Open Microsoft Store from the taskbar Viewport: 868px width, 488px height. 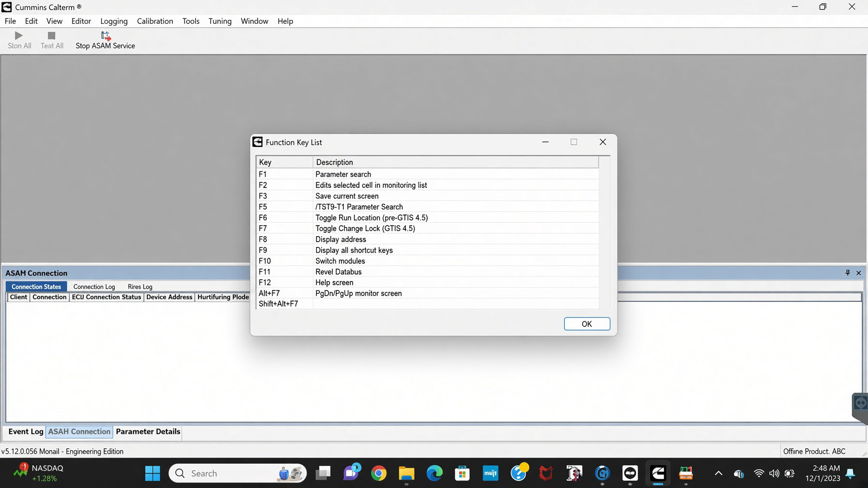point(462,473)
